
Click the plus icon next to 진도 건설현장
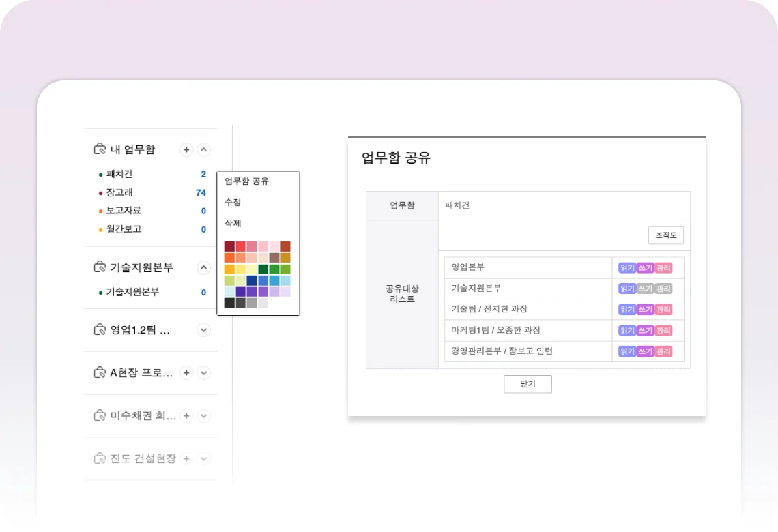pos(186,458)
